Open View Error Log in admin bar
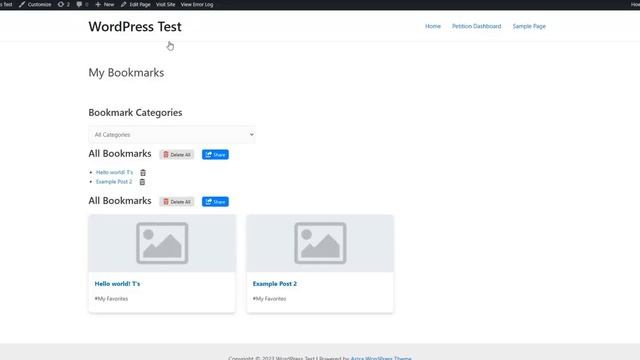This screenshot has height=360, width=640. [197, 4]
